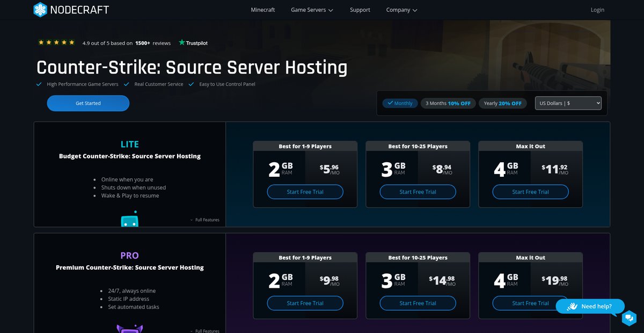644x333 pixels.
Task: Select Monthly billing option
Action: pyautogui.click(x=400, y=103)
